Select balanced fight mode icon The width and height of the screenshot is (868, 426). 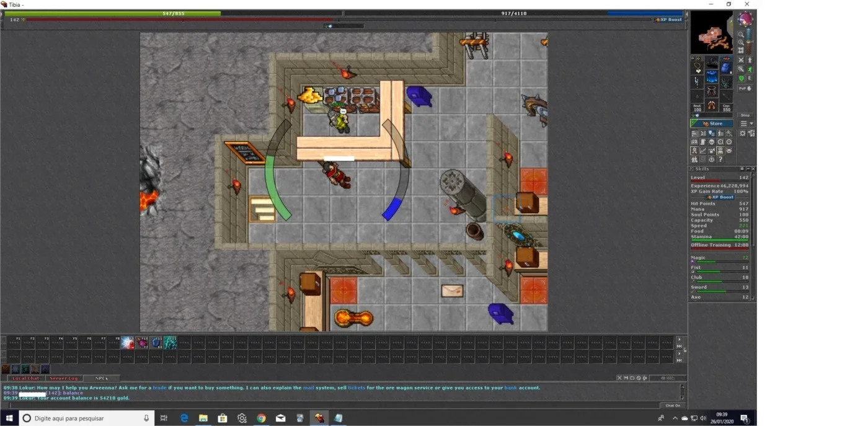tap(741, 69)
